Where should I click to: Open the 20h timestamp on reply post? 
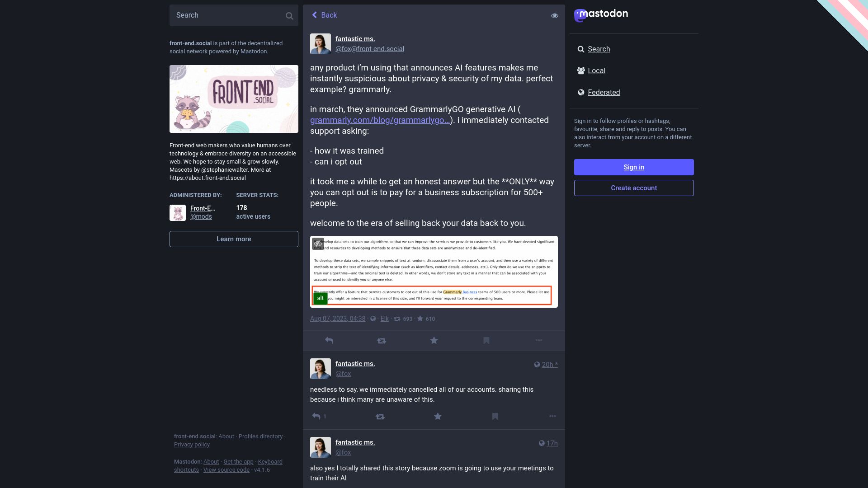pyautogui.click(x=550, y=365)
